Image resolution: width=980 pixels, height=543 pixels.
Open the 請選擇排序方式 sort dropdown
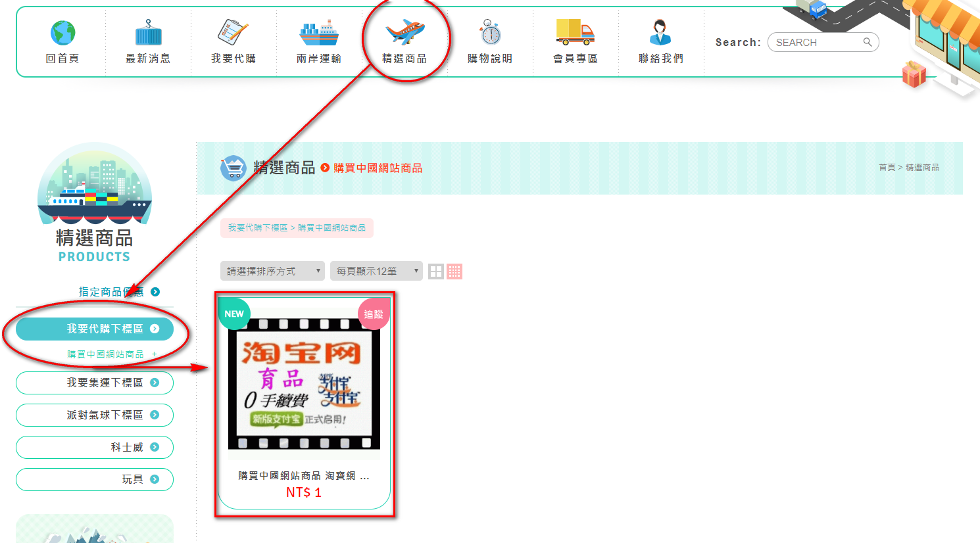coord(272,271)
